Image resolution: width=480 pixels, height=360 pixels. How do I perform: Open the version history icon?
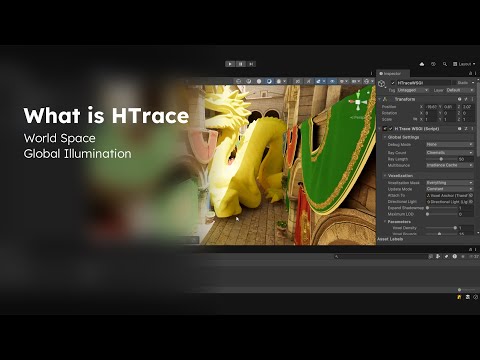tap(433, 64)
